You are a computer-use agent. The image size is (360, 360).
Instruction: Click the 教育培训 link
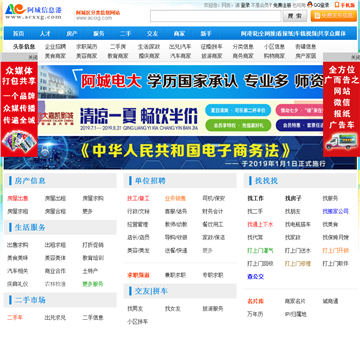(93, 258)
